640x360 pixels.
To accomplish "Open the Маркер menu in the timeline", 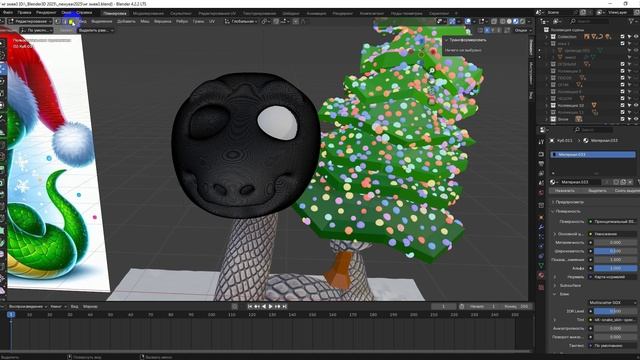I will click(90, 306).
